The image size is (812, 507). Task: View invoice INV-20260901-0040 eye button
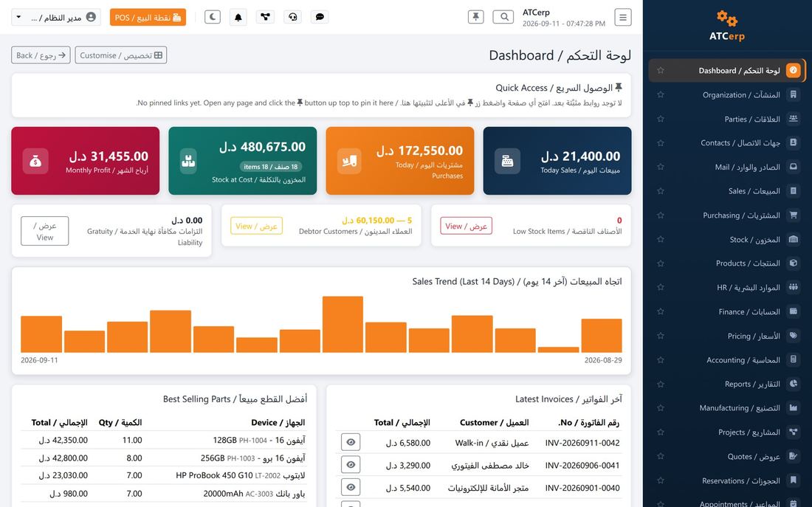tap(351, 487)
